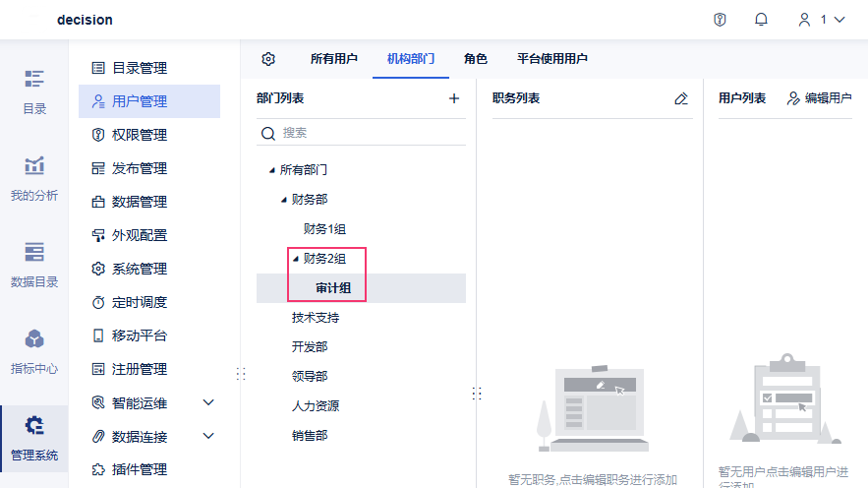868x488 pixels.
Task: Click the user avatar icon in header
Action: tap(804, 20)
